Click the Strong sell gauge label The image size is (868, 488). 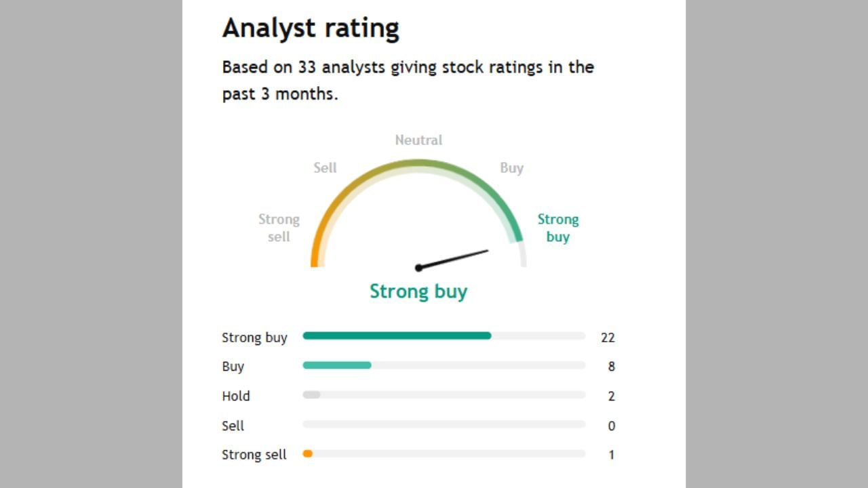click(279, 228)
